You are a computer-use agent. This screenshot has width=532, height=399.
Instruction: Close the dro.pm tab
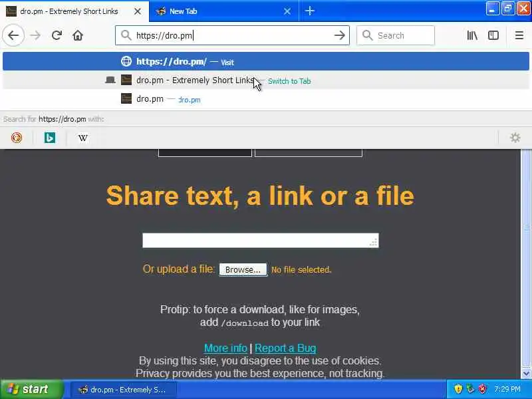pyautogui.click(x=138, y=11)
